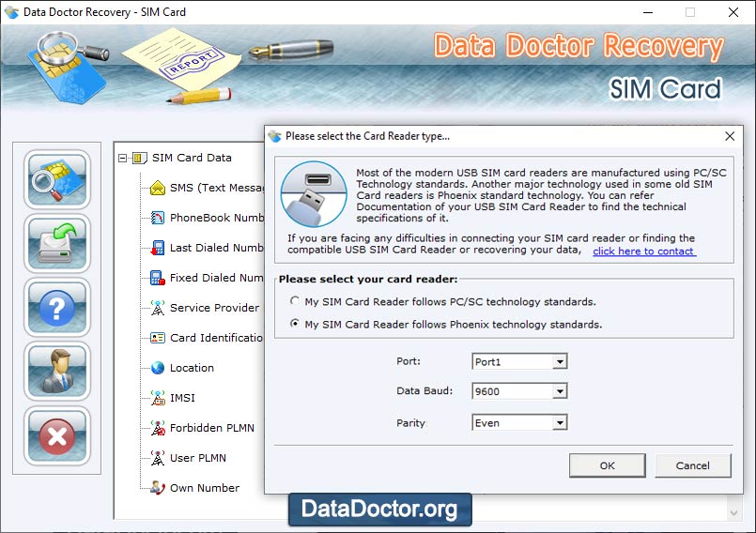Click the PhoneBook Number icon
Screen dimensions: 756x533
pyautogui.click(x=158, y=218)
